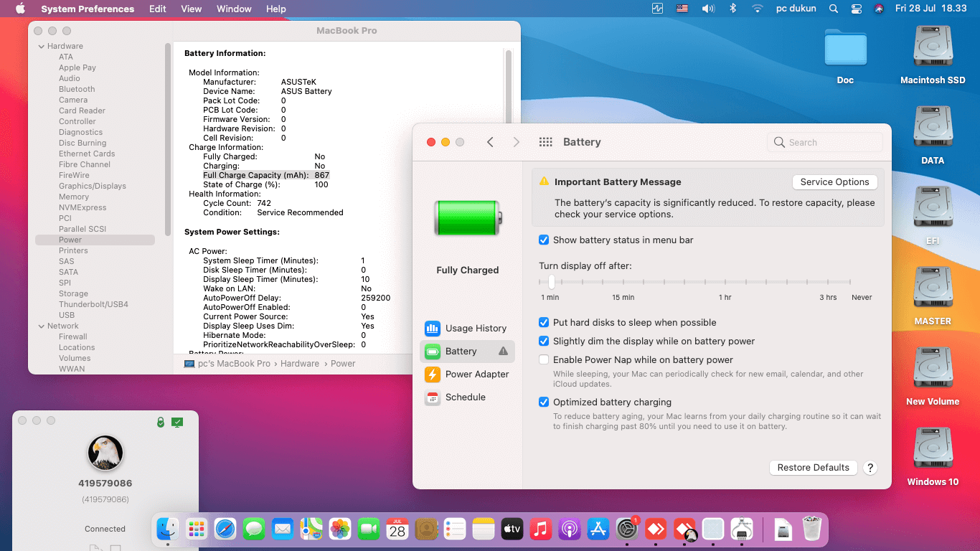Screen dimensions: 980x551
Task: Click into Battery preferences Search field
Action: 824,142
